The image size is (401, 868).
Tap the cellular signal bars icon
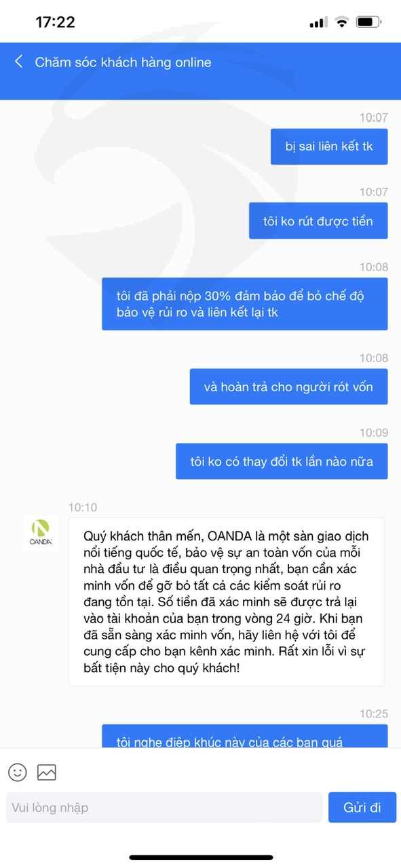[318, 23]
